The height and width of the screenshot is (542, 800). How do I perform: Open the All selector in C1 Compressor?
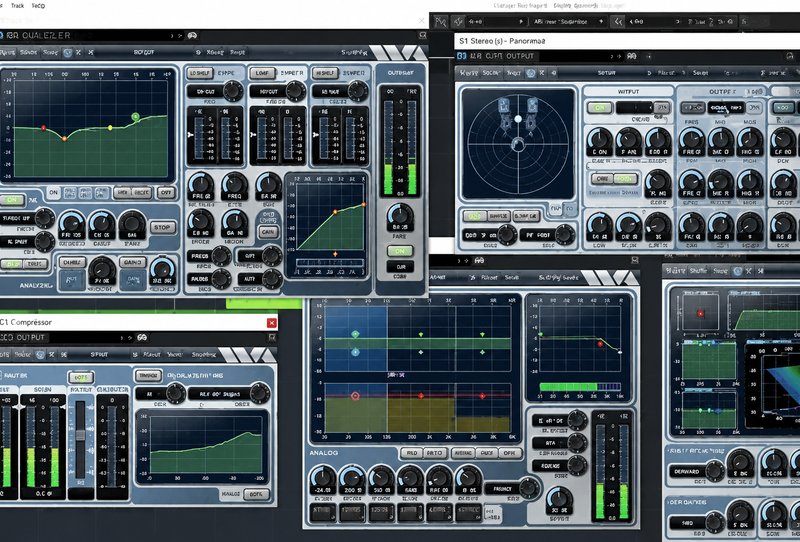point(152,394)
